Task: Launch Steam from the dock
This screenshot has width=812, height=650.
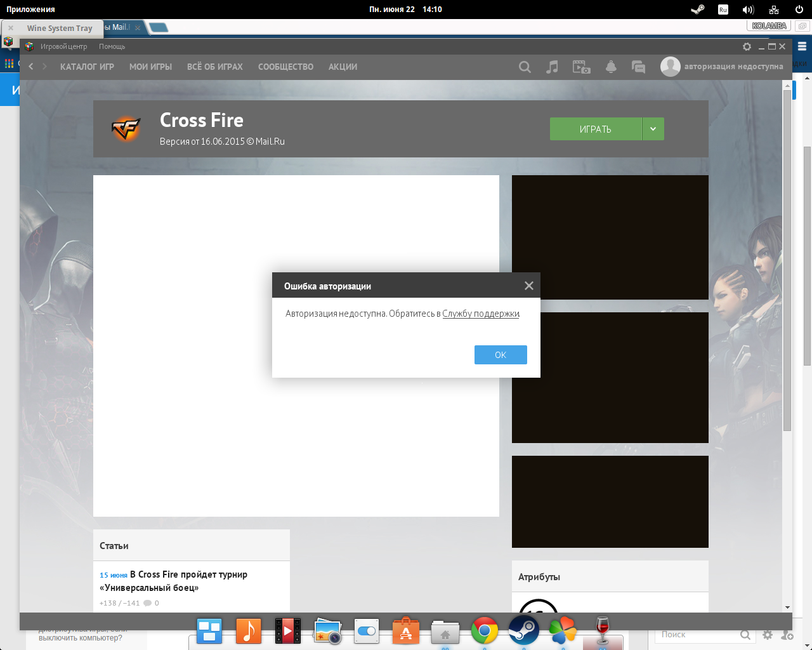Action: click(524, 631)
